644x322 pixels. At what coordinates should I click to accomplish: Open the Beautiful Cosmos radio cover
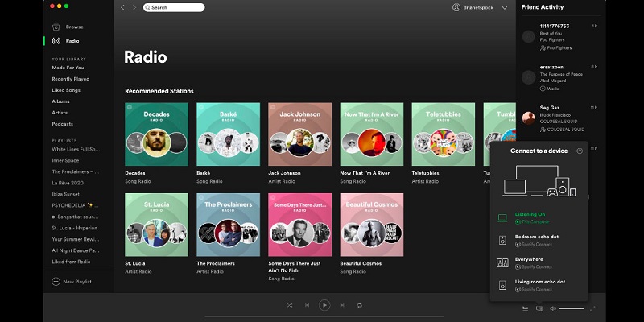(372, 225)
